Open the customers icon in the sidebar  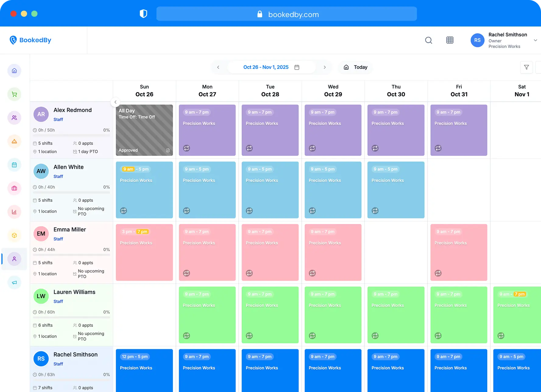click(14, 118)
